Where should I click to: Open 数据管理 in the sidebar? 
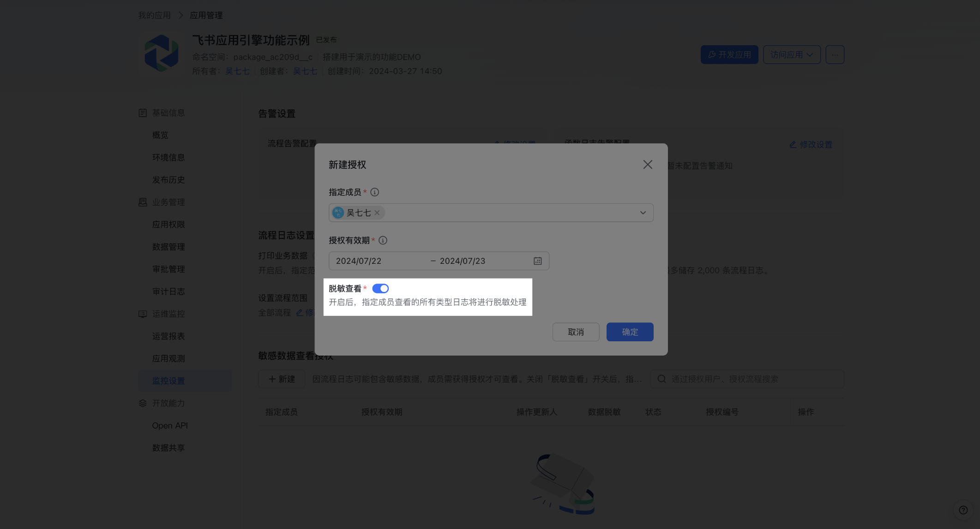(x=168, y=247)
